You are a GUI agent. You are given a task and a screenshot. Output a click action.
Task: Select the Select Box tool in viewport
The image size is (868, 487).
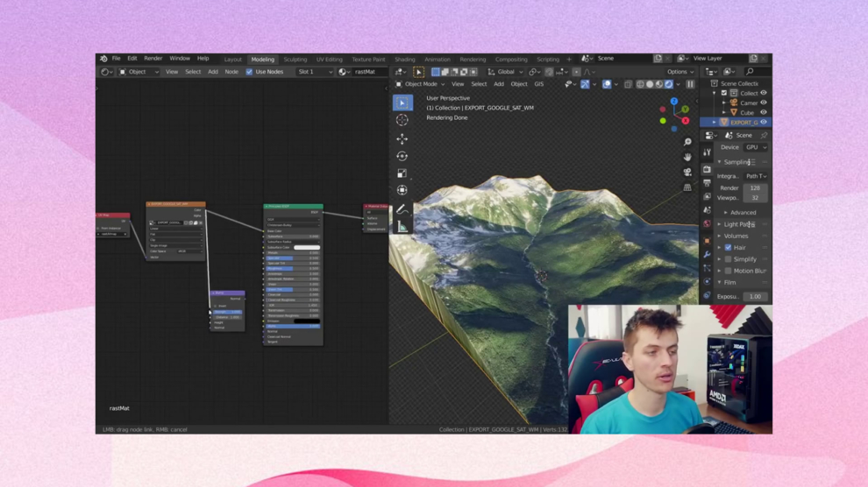(402, 102)
